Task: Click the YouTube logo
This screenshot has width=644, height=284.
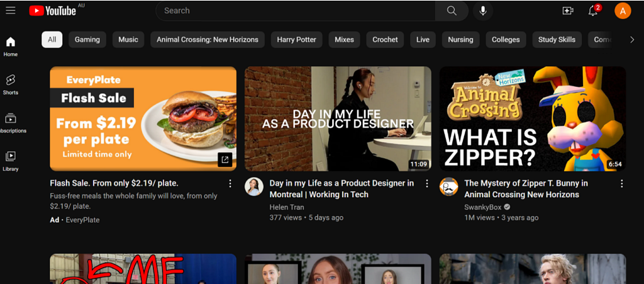Action: (x=53, y=11)
